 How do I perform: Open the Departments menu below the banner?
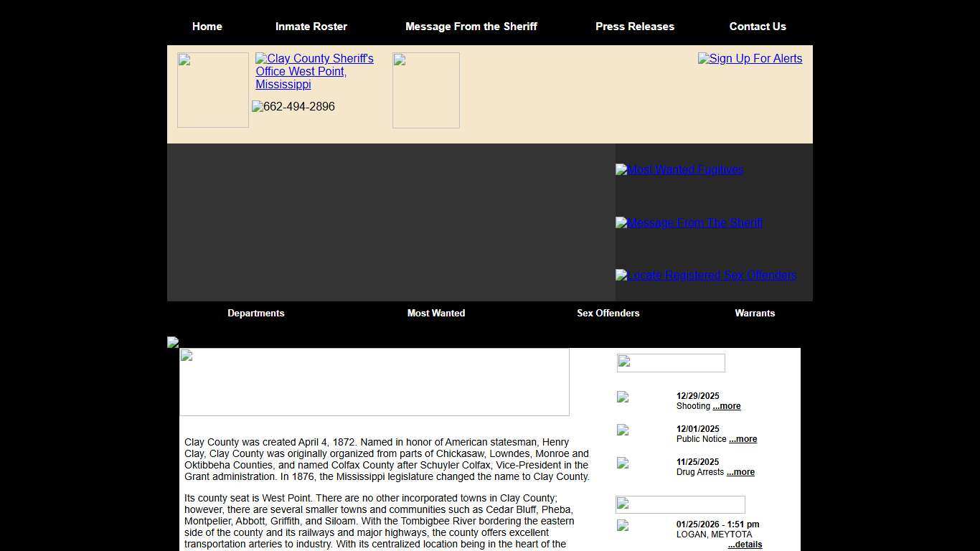pos(255,314)
